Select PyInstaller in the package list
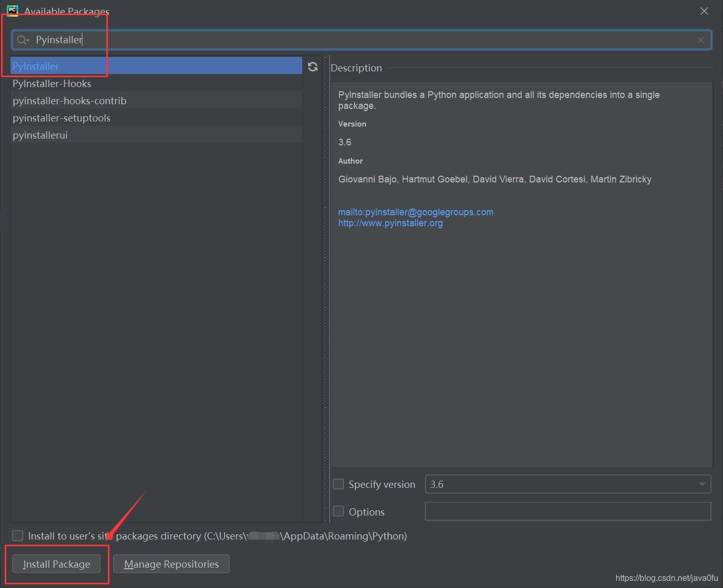Viewport: 723px width, 588px height. click(156, 66)
